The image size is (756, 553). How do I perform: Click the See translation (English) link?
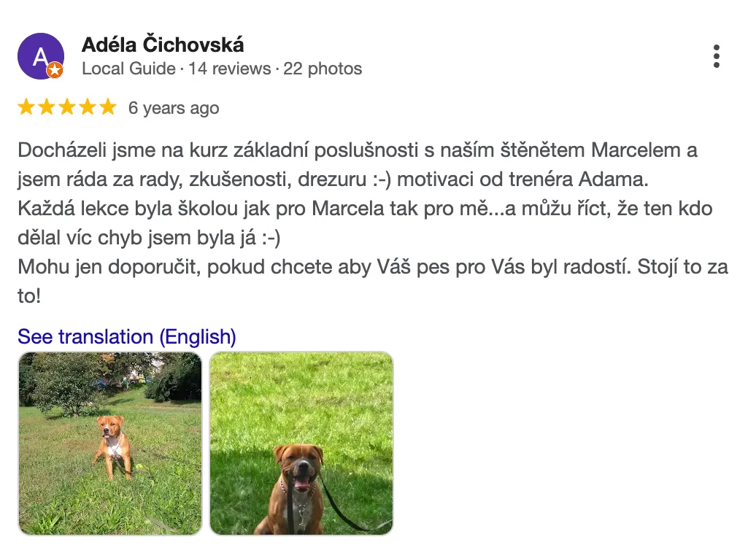point(127,337)
